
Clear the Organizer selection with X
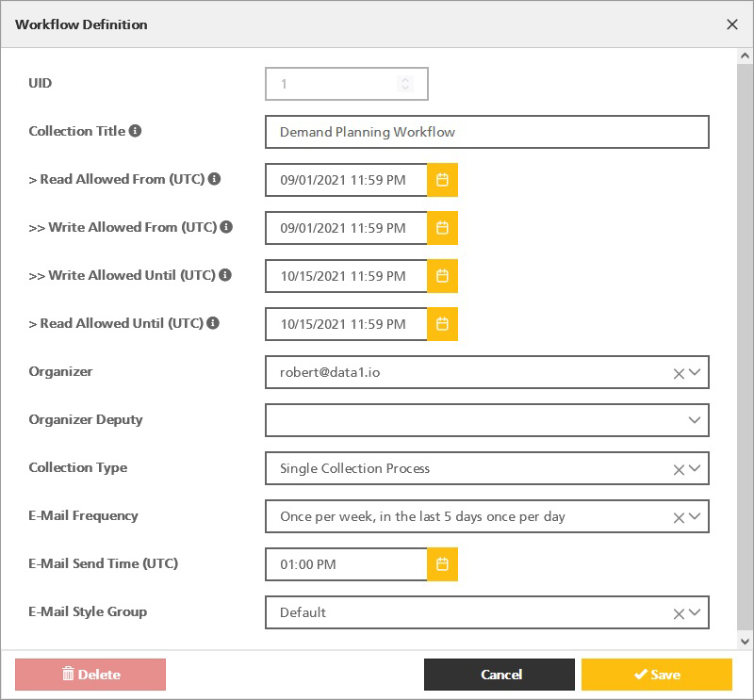point(679,374)
